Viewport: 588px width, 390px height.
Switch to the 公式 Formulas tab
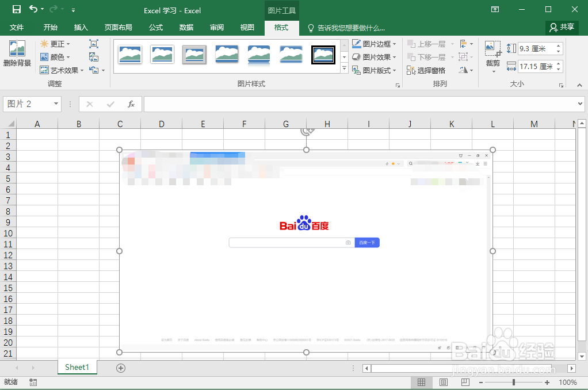pos(155,28)
